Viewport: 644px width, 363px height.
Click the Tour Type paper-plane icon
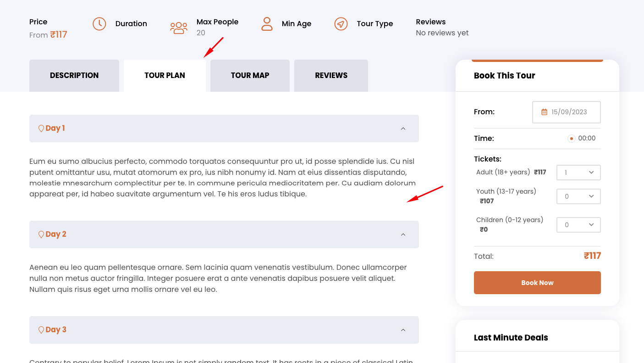click(x=341, y=24)
